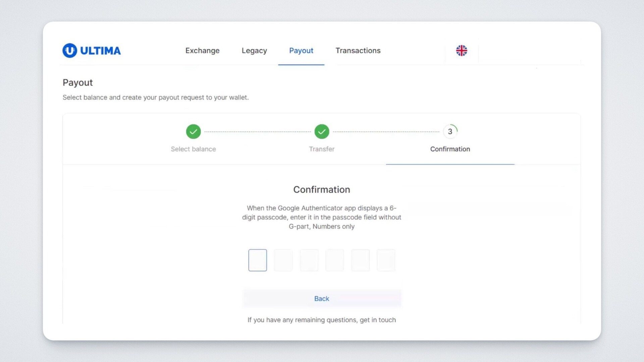Click the Confirmation step label
The image size is (644, 362).
tap(450, 149)
